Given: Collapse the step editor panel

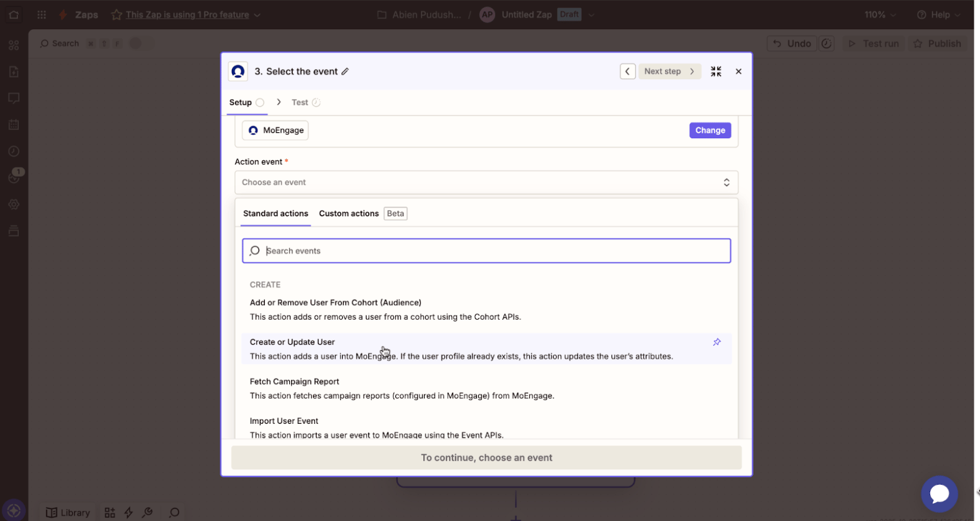Looking at the screenshot, I should [716, 72].
